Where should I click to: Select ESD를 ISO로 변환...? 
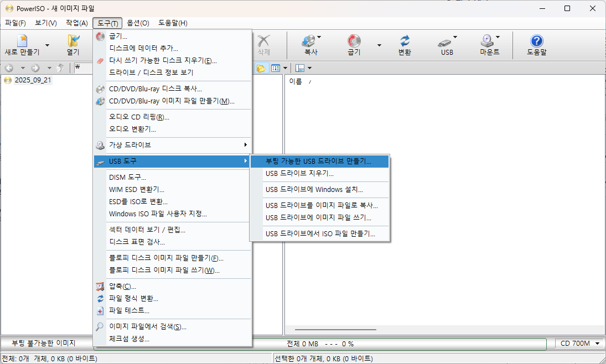point(172,202)
